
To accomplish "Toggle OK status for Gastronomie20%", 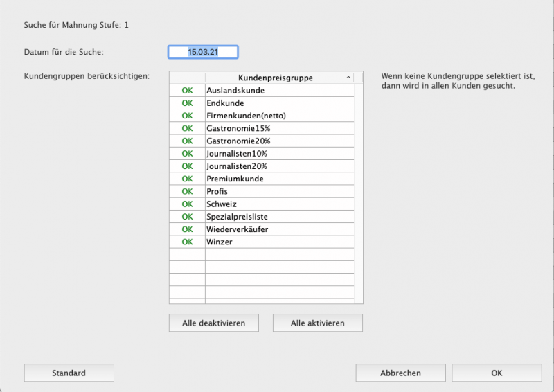I will point(187,141).
